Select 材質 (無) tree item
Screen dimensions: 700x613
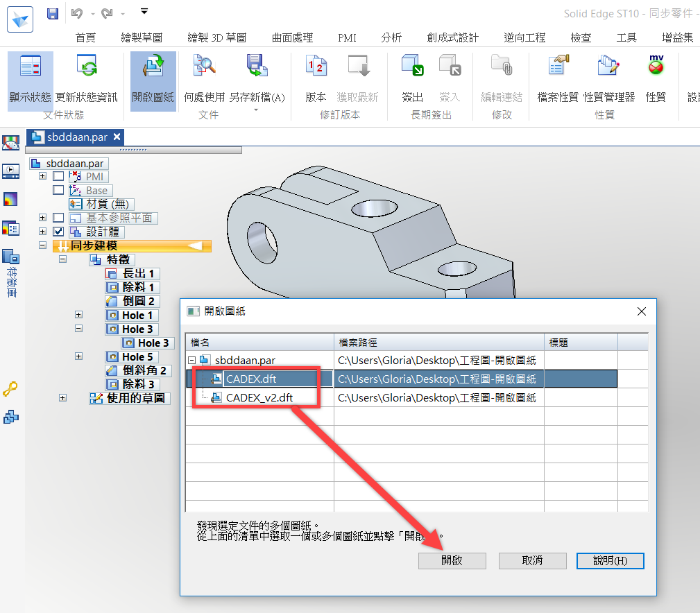(x=101, y=205)
